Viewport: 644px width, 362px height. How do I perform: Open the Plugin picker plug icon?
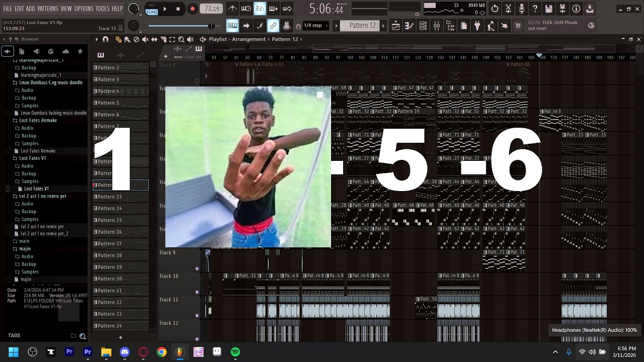(477, 26)
